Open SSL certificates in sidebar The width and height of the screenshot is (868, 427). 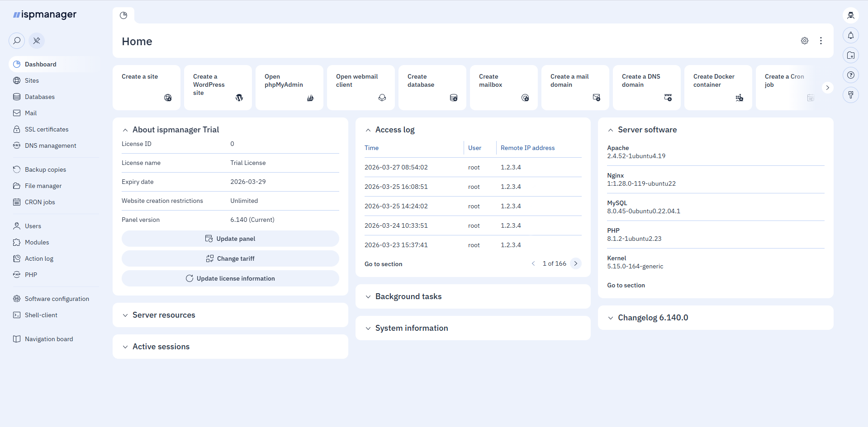[54, 129]
